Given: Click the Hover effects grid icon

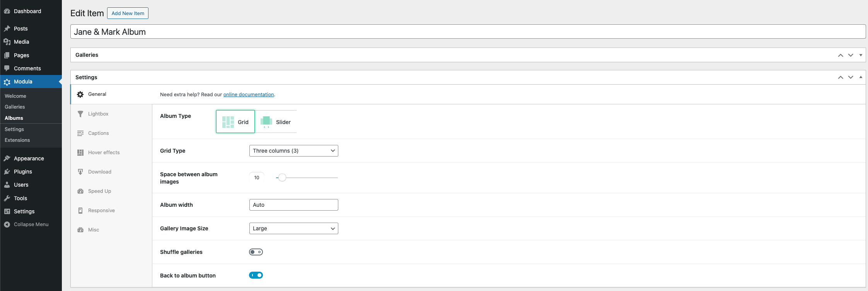Looking at the screenshot, I should click(x=80, y=153).
